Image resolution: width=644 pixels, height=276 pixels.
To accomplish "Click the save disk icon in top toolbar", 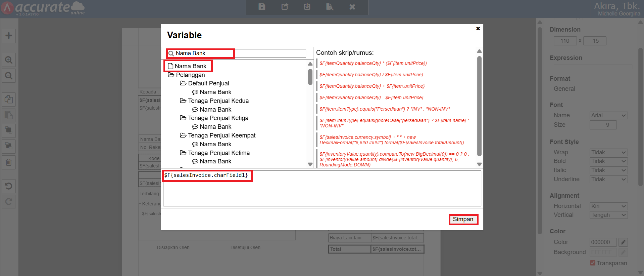I will point(262,7).
